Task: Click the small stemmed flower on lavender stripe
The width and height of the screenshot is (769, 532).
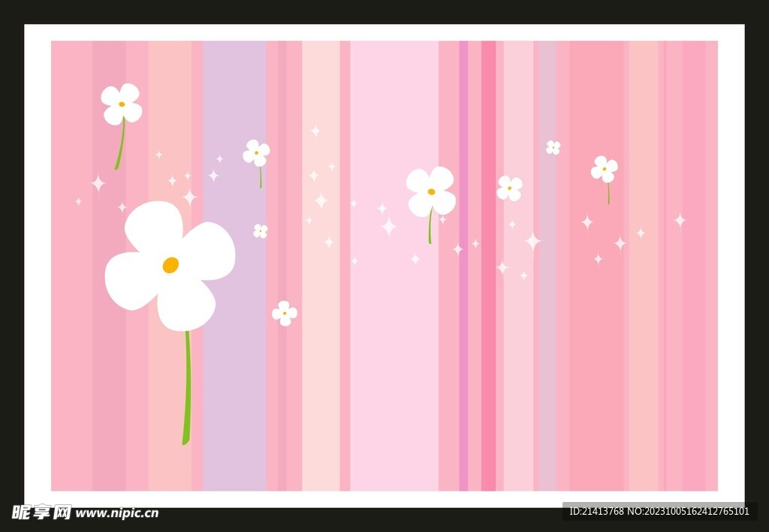Action: point(256,152)
